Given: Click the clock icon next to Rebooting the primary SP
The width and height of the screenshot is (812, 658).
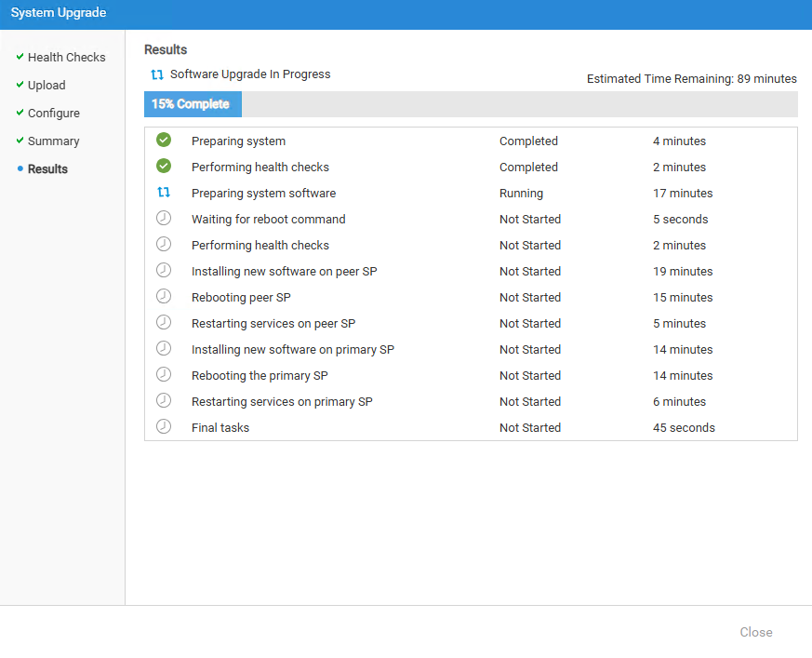Looking at the screenshot, I should 164,375.
